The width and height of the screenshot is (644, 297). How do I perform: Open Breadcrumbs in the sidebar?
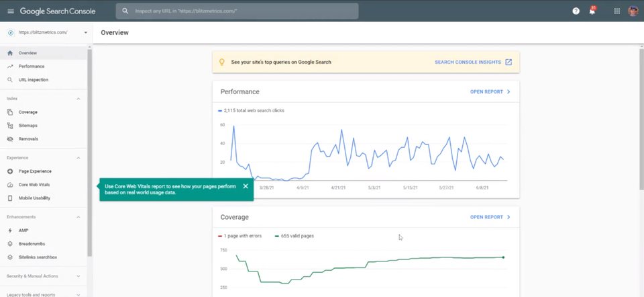(43, 244)
